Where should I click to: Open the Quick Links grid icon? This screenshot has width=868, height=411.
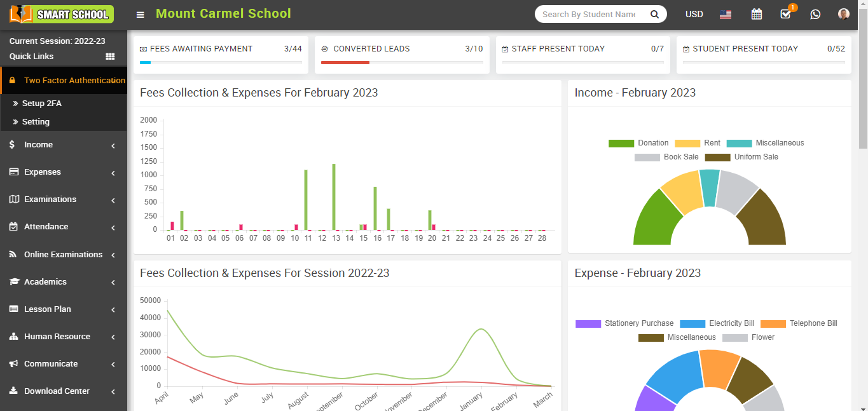110,57
